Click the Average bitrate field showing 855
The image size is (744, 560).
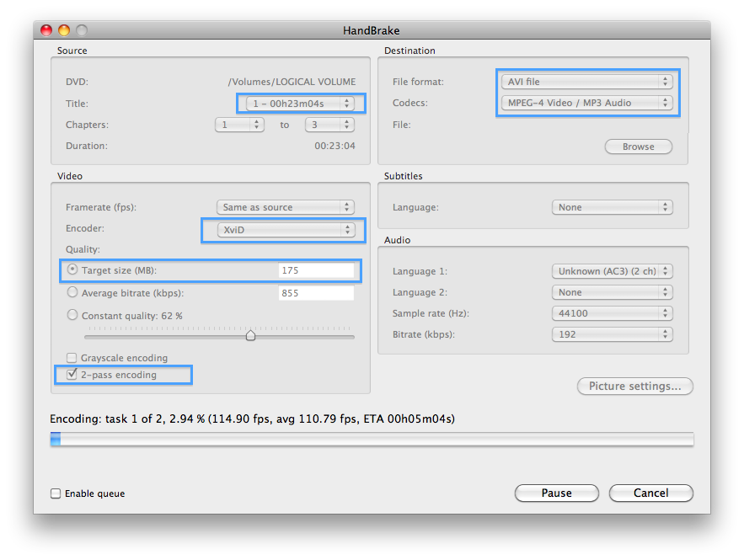pos(316,293)
